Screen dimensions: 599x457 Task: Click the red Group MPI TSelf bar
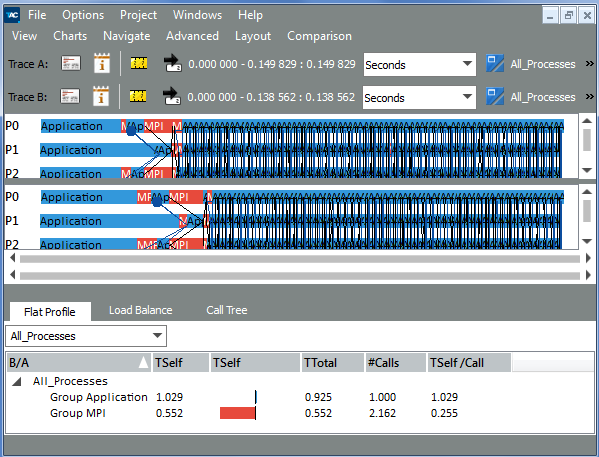pyautogui.click(x=238, y=413)
